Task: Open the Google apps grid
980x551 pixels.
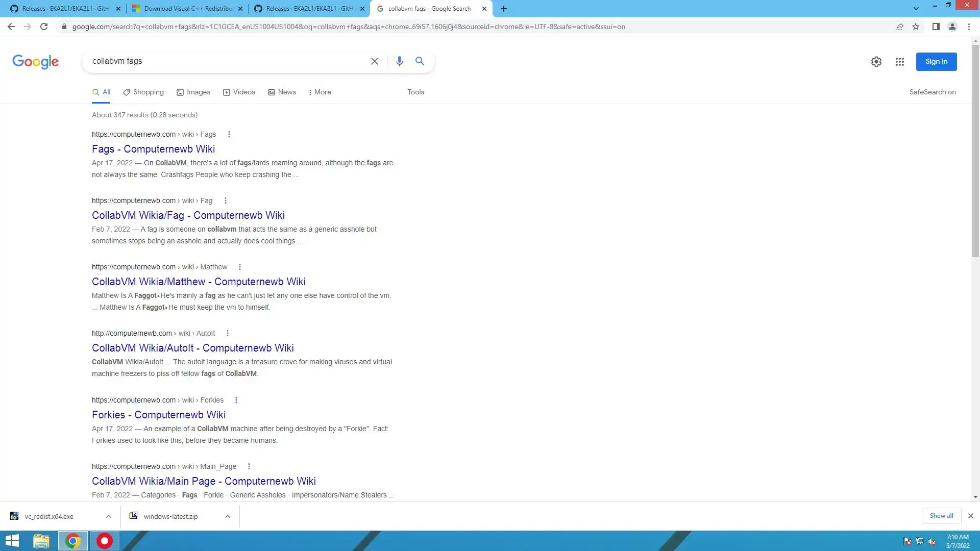Action: point(899,62)
